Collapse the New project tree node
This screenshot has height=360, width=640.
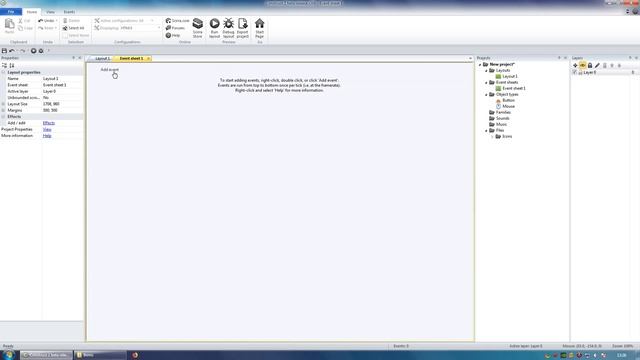coord(480,64)
